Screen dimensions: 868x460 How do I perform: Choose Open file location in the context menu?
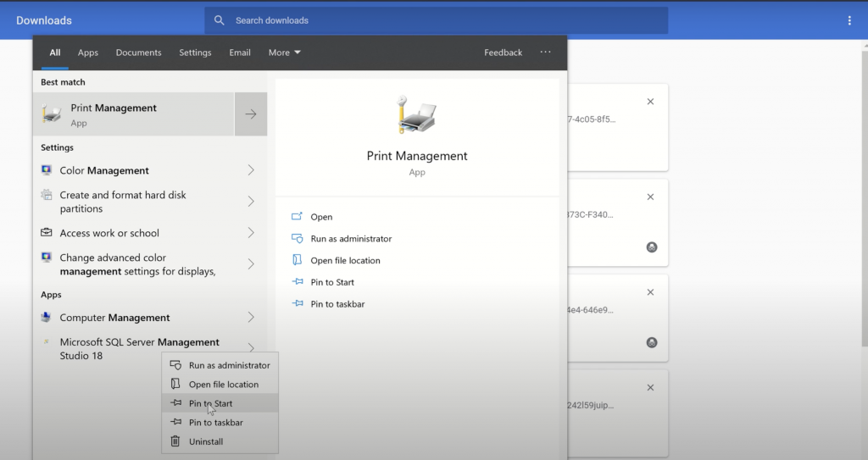coord(220,384)
